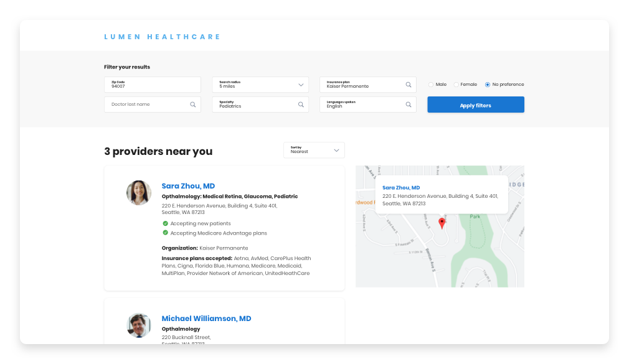Click the Doctor last name search icon
The width and height of the screenshot is (629, 364).
click(x=193, y=105)
